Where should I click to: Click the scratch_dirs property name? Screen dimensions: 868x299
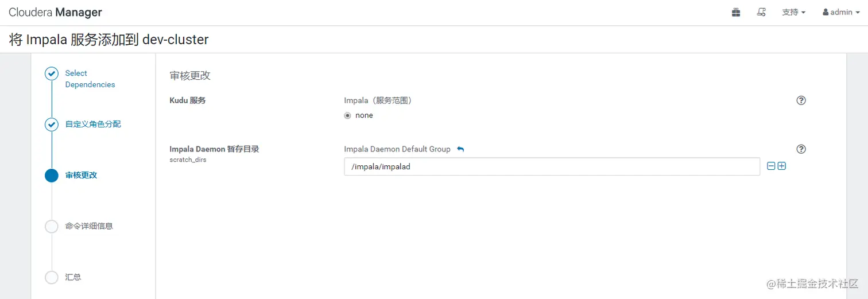pos(188,160)
